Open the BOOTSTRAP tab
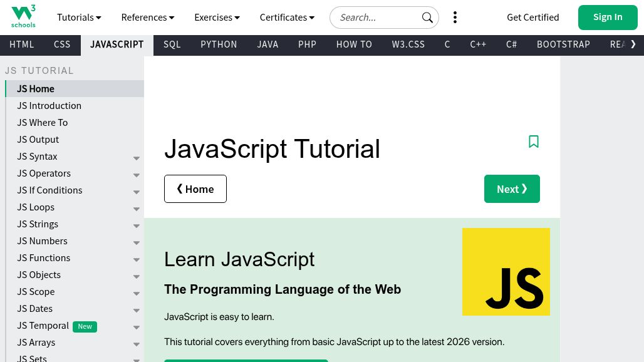Image resolution: width=644 pixels, height=362 pixels. coord(564,44)
